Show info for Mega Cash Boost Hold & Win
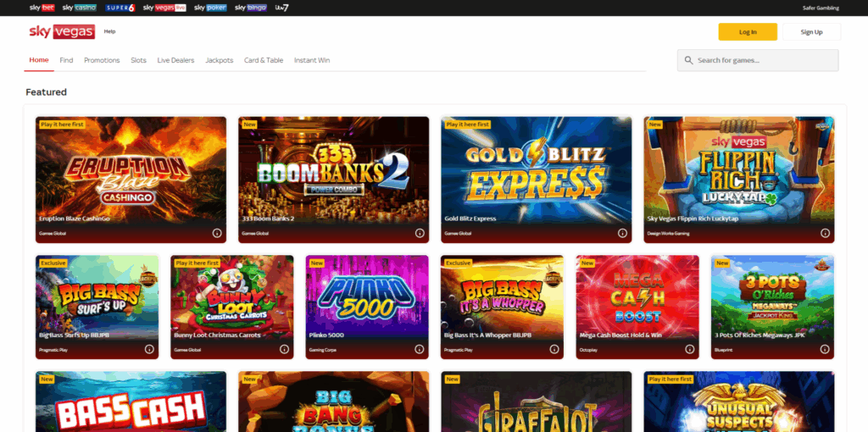The height and width of the screenshot is (432, 868). [690, 349]
